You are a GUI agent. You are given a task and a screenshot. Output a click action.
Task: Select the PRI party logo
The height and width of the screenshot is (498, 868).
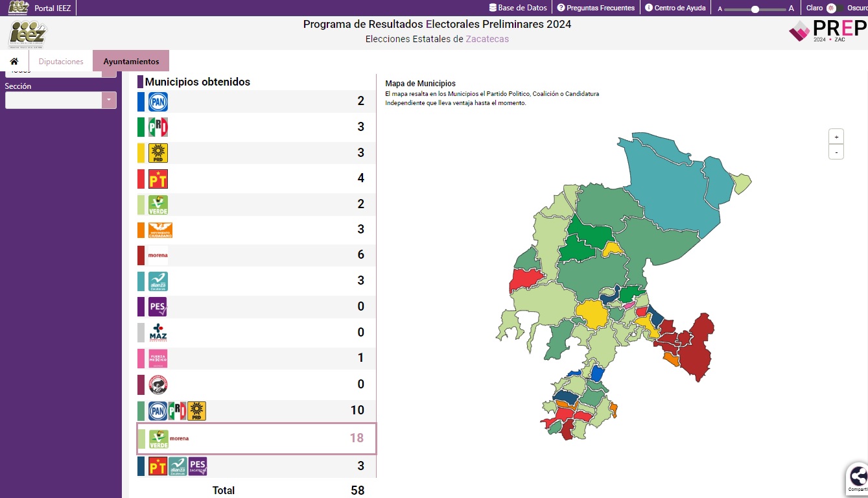(158, 127)
